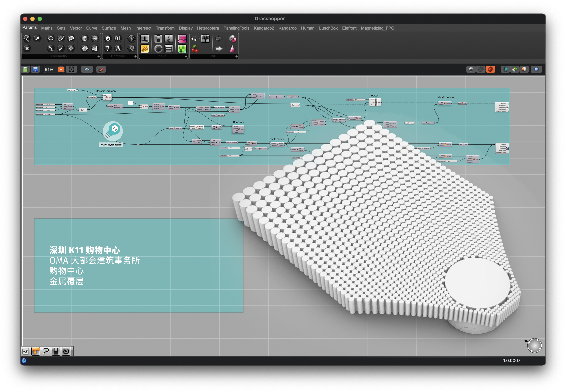Click the Save document icon
566x392 pixels.
click(35, 69)
